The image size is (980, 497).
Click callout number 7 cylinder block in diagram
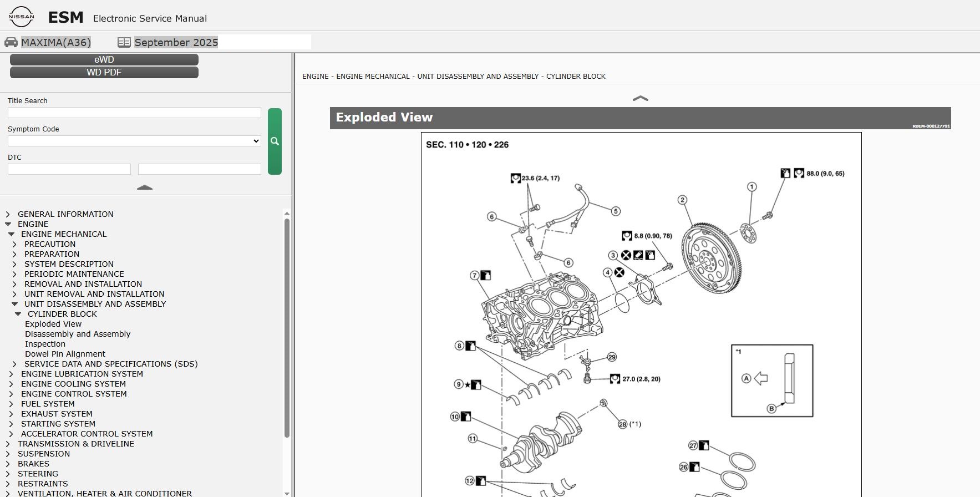[x=474, y=275]
